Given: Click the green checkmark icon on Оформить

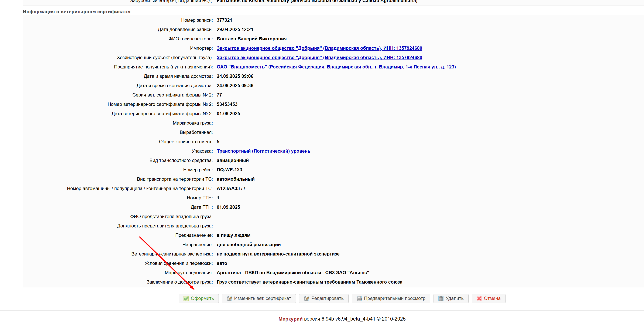Looking at the screenshot, I should click(x=186, y=298).
